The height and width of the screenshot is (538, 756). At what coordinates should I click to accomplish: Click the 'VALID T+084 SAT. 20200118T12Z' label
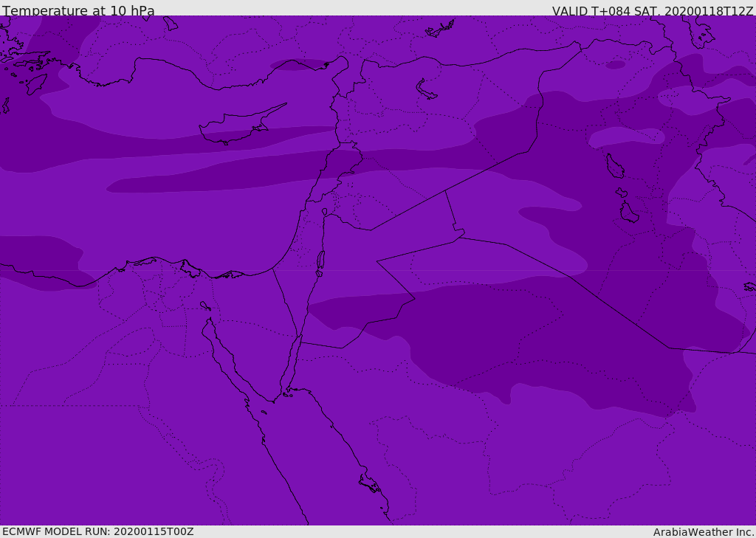[x=653, y=11]
